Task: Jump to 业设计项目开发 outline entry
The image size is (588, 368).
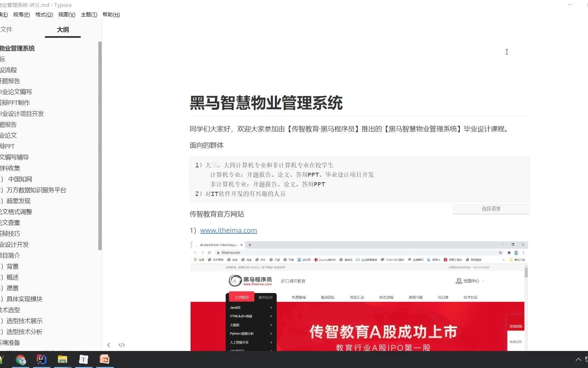Action: (22, 114)
